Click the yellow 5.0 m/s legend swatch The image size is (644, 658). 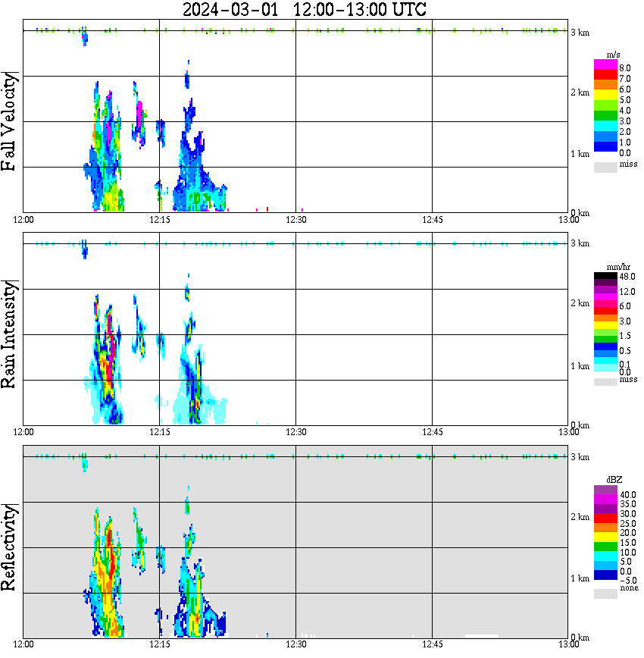(605, 95)
